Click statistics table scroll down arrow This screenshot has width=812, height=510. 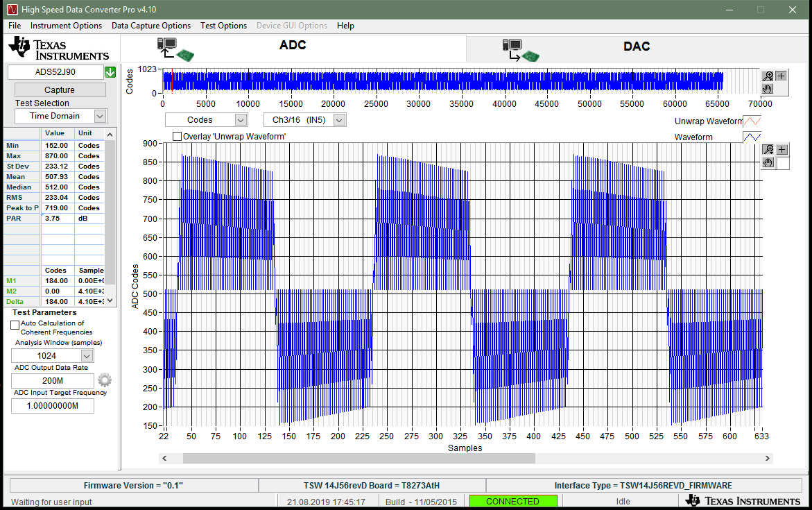click(x=110, y=300)
